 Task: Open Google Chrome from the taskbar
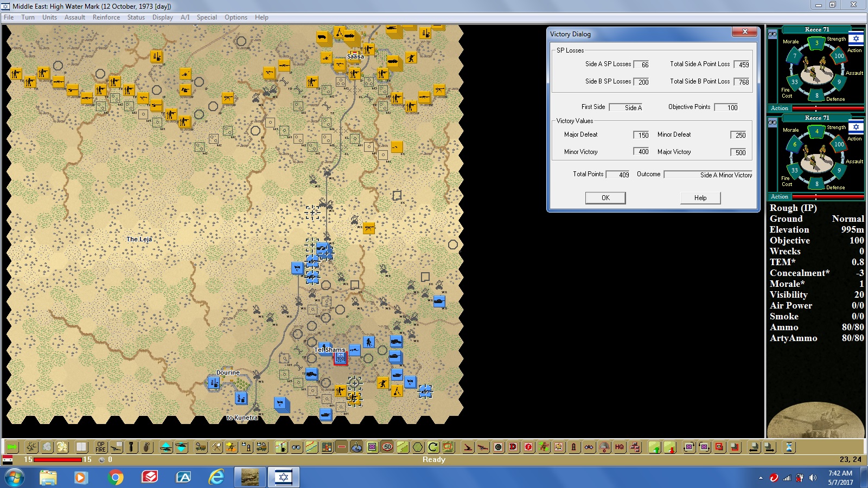(116, 478)
